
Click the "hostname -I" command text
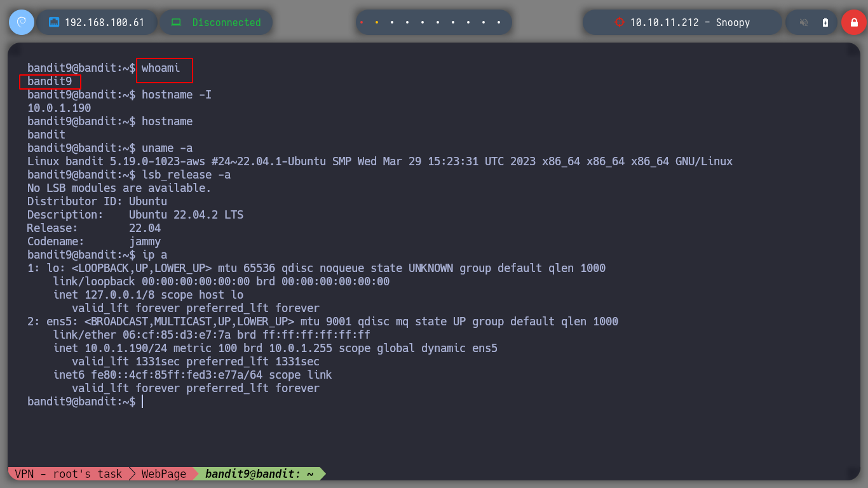point(177,95)
